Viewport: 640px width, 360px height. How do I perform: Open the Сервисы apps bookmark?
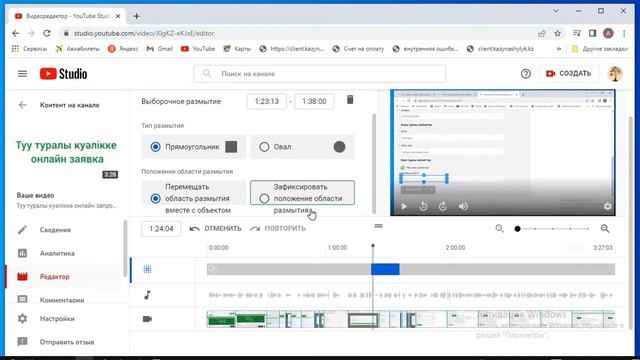pyautogui.click(x=29, y=49)
